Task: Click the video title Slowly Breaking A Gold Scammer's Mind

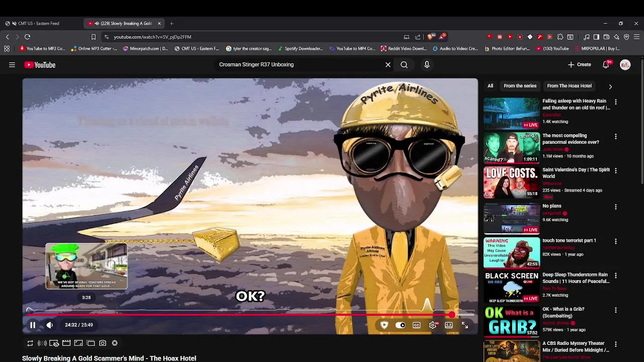Action: click(x=109, y=358)
